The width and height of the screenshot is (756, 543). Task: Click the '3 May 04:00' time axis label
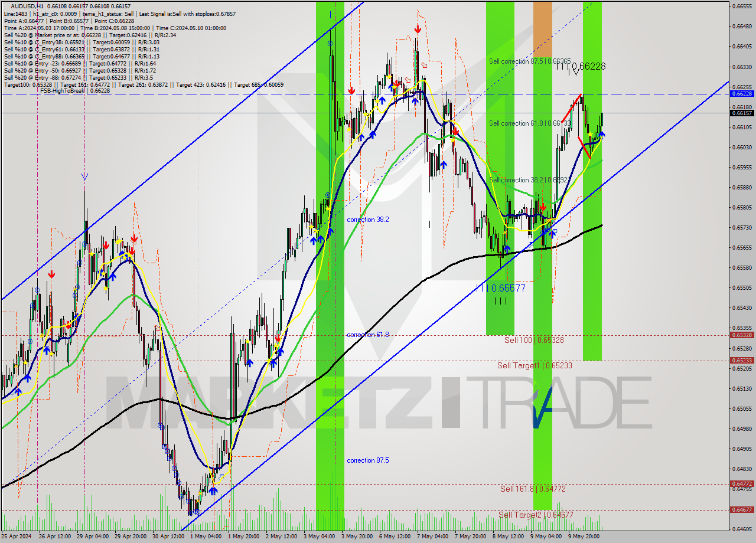point(319,537)
